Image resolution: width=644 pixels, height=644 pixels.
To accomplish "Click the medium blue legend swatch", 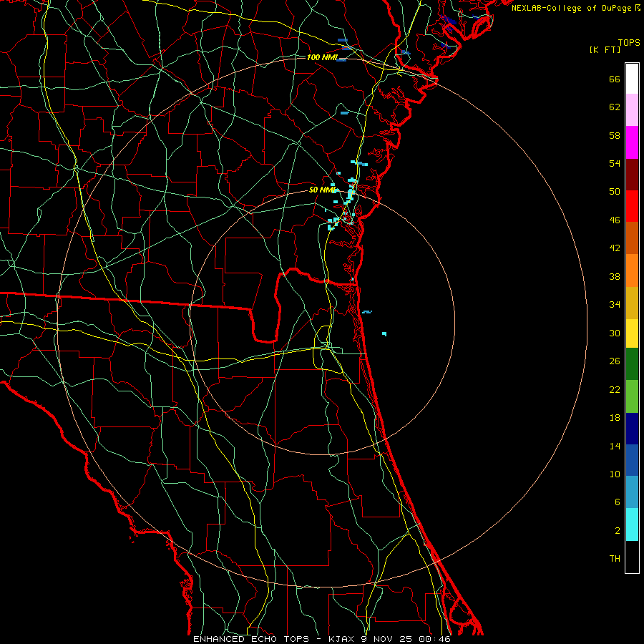I will click(x=632, y=460).
